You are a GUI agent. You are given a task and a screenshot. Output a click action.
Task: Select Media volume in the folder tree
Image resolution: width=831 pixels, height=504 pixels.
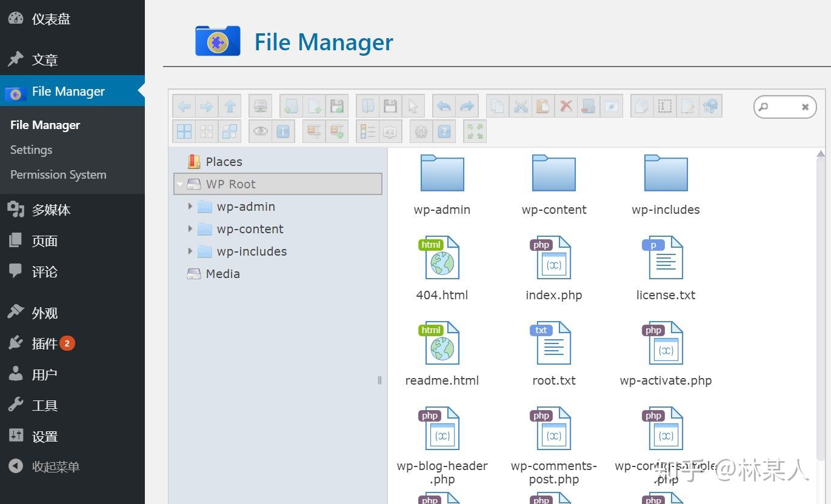click(222, 274)
